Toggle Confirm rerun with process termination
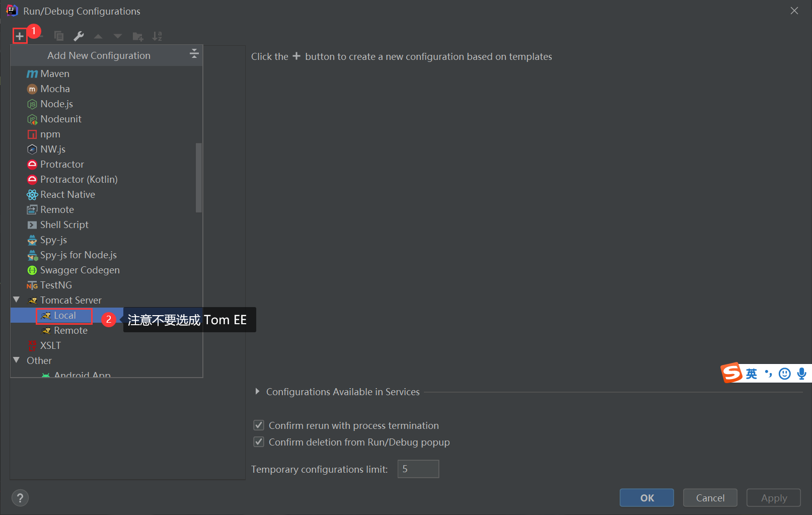 pos(259,425)
